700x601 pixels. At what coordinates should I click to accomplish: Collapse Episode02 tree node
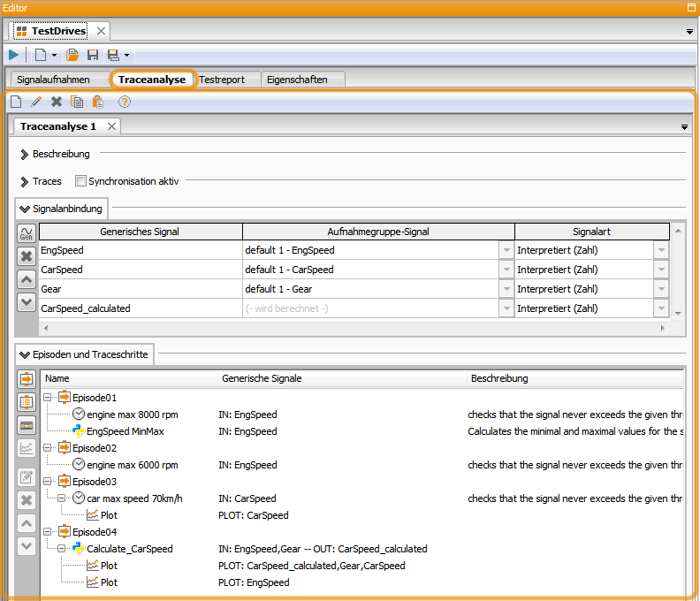(48, 447)
